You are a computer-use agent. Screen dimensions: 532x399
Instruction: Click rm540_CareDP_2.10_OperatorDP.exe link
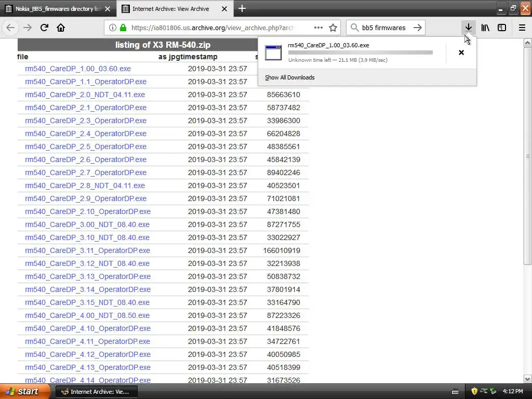(x=88, y=211)
